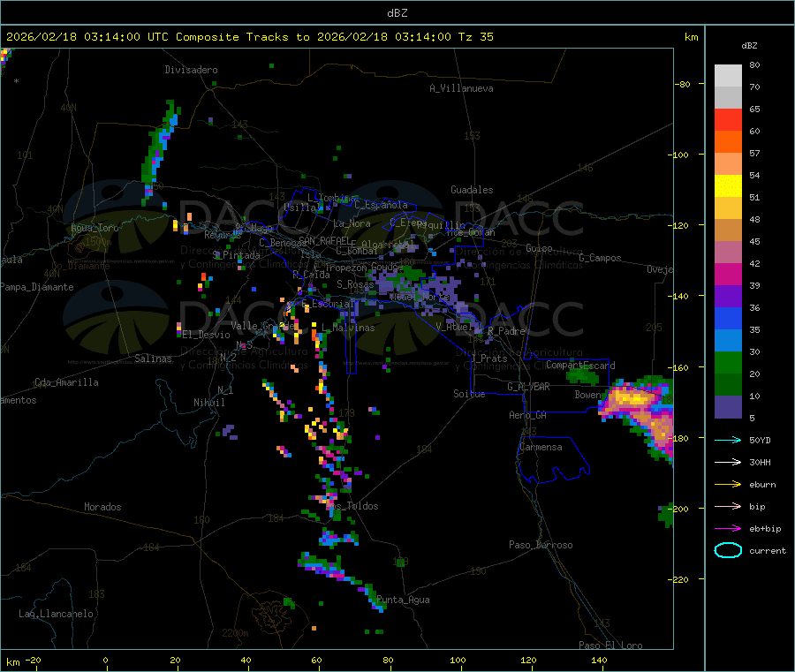Click the Paso_El_Loro place label
The height and width of the screenshot is (672, 795).
click(x=611, y=646)
